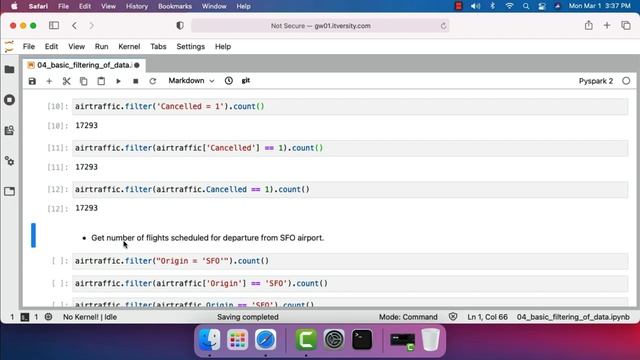Click the output 17293 of cell 10

pyautogui.click(x=86, y=125)
